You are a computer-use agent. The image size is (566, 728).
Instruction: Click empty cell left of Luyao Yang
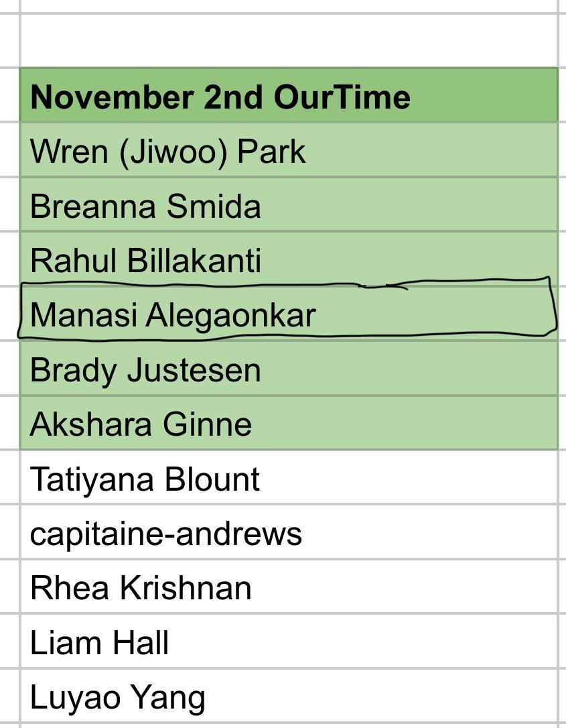tap(9, 696)
